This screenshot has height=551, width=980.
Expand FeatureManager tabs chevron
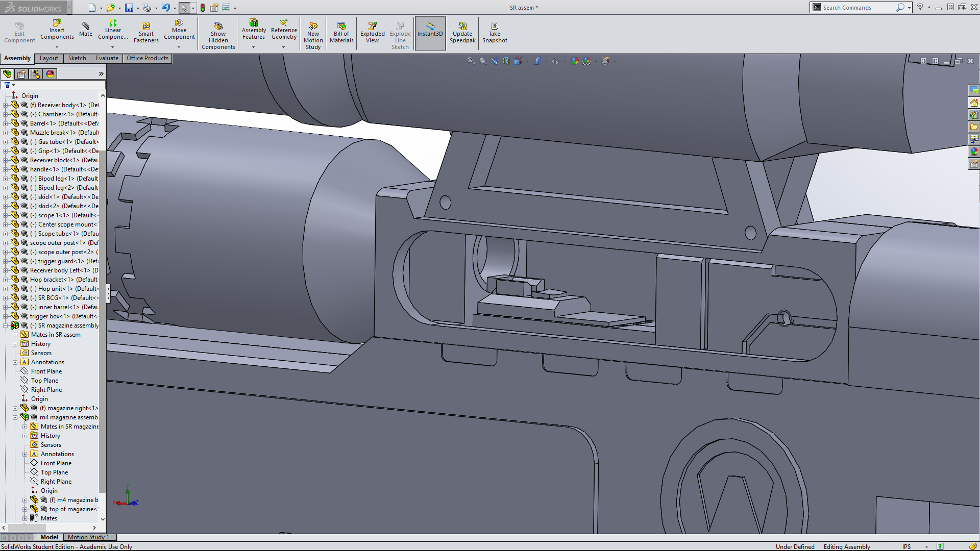point(101,74)
